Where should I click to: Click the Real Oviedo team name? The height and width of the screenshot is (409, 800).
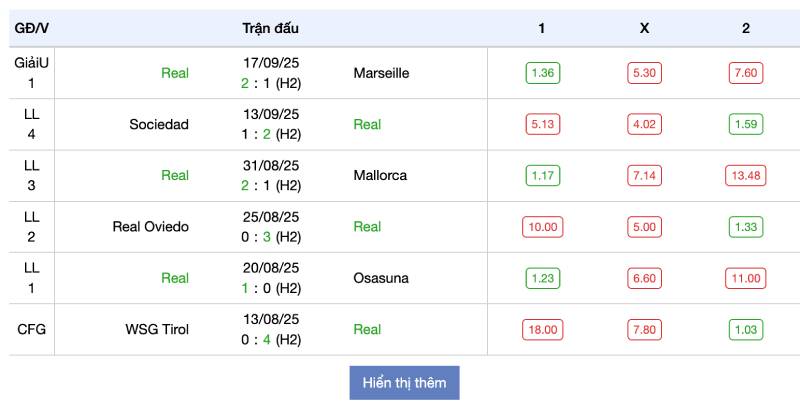point(151,227)
